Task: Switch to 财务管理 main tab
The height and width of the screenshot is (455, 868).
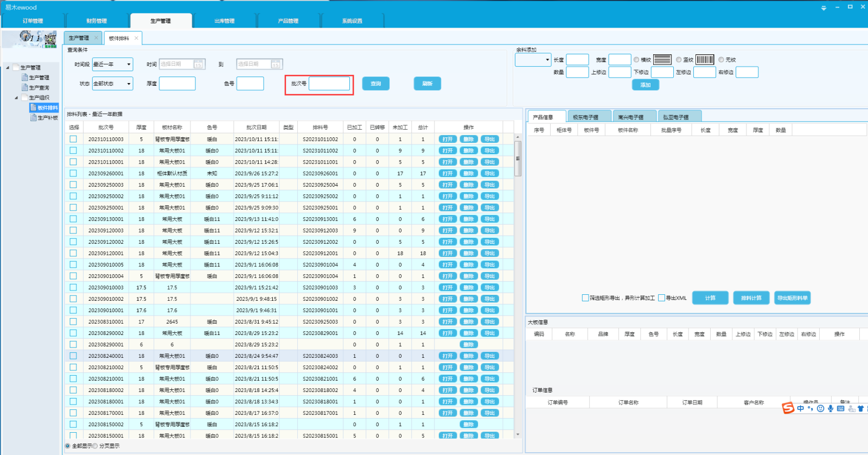Action: pos(97,21)
